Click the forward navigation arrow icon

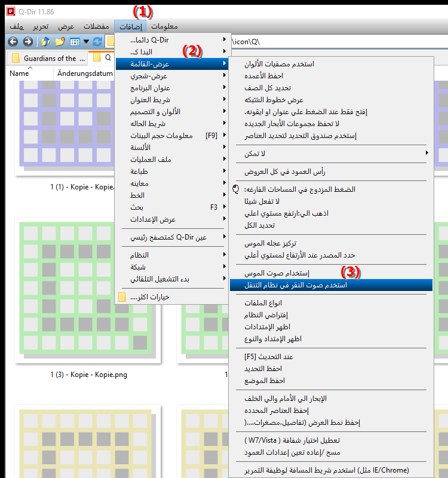(27, 41)
